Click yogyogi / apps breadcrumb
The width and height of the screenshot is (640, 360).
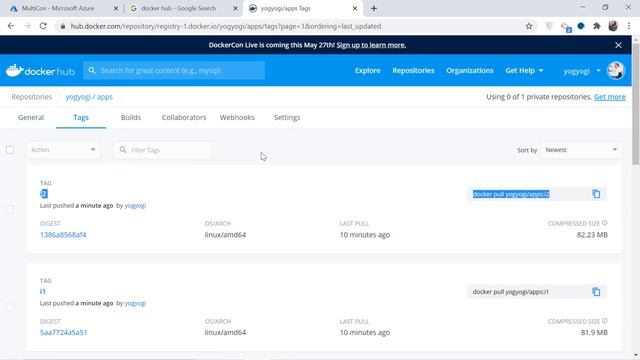point(89,97)
